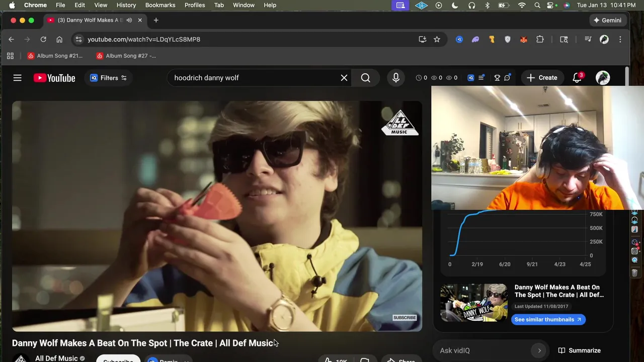Viewport: 644px width, 362px height.
Task: Open the MetaMask fox extension
Action: click(524, 39)
